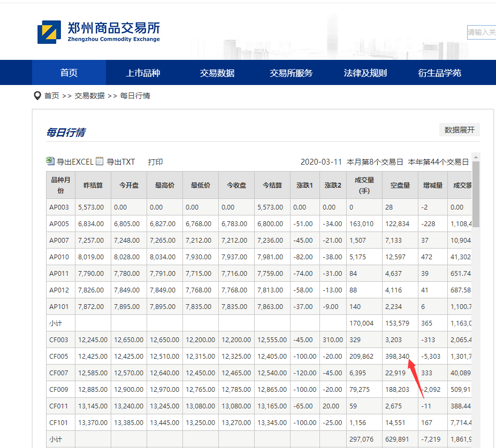This screenshot has height=448, width=496.
Task: Open the 法律及规则 navigation menu
Action: coord(365,72)
